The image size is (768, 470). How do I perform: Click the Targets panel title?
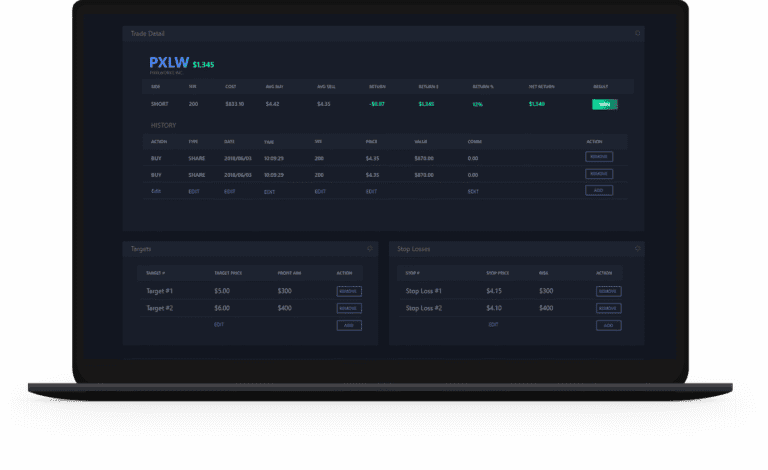click(141, 249)
